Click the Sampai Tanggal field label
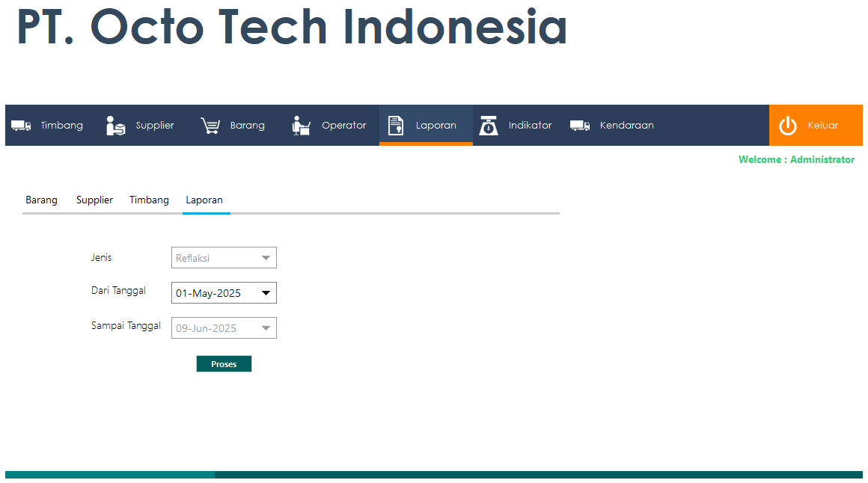Image resolution: width=868 pixels, height=483 pixels. [x=126, y=326]
